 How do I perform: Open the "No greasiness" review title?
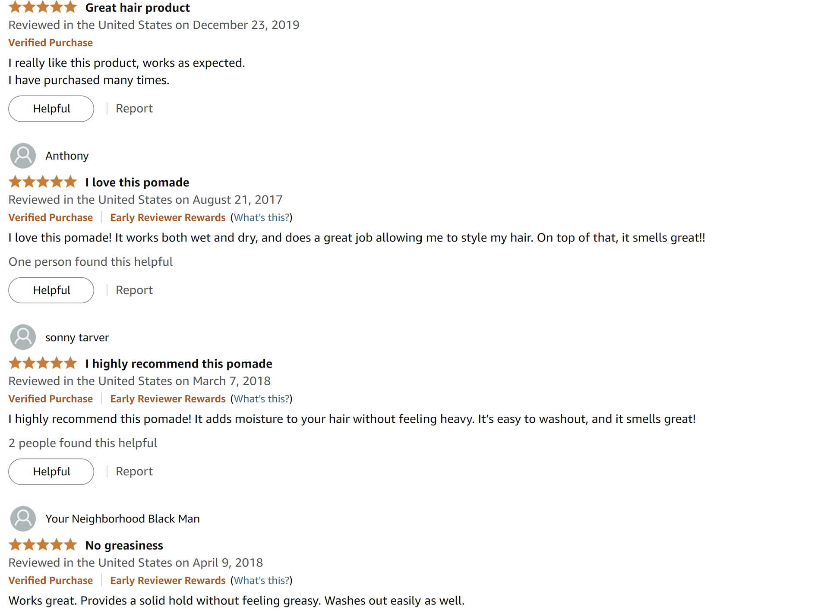tap(124, 545)
